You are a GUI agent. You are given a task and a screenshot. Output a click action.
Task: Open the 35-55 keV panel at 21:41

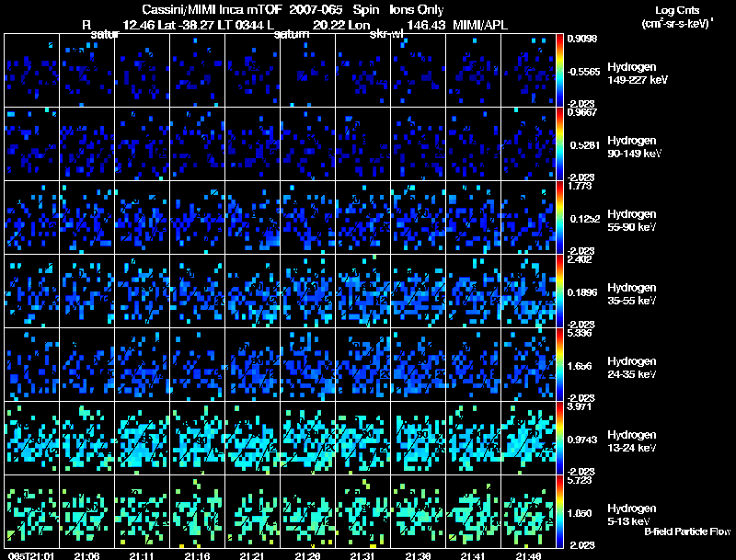tap(473, 291)
